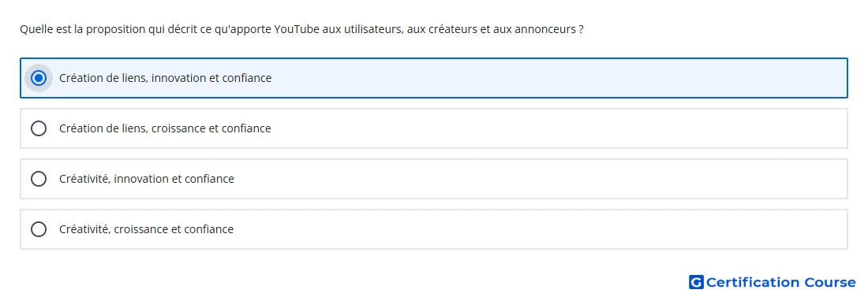Click the word 'Course' in the watermark
This screenshot has height=297, width=868.
point(830,282)
